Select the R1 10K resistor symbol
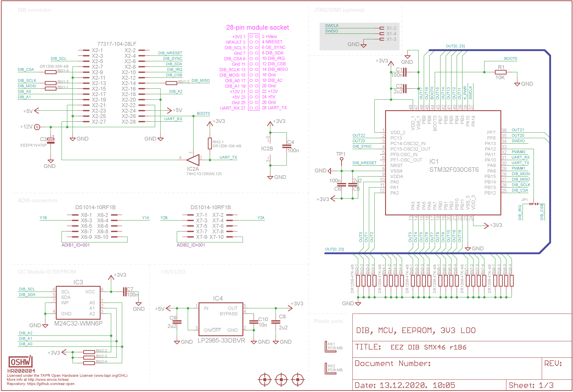Image resolution: width=573 pixels, height=392 pixels. (x=501, y=72)
